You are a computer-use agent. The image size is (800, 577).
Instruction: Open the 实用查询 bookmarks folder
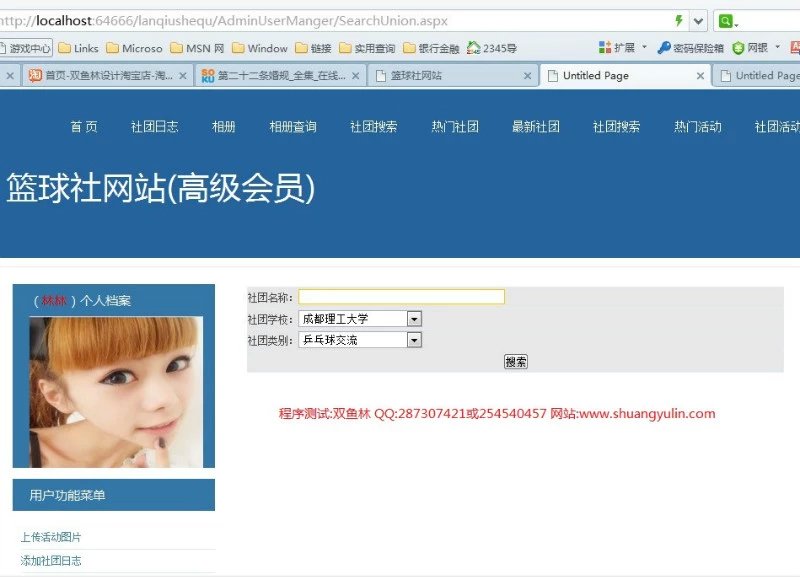coord(367,48)
